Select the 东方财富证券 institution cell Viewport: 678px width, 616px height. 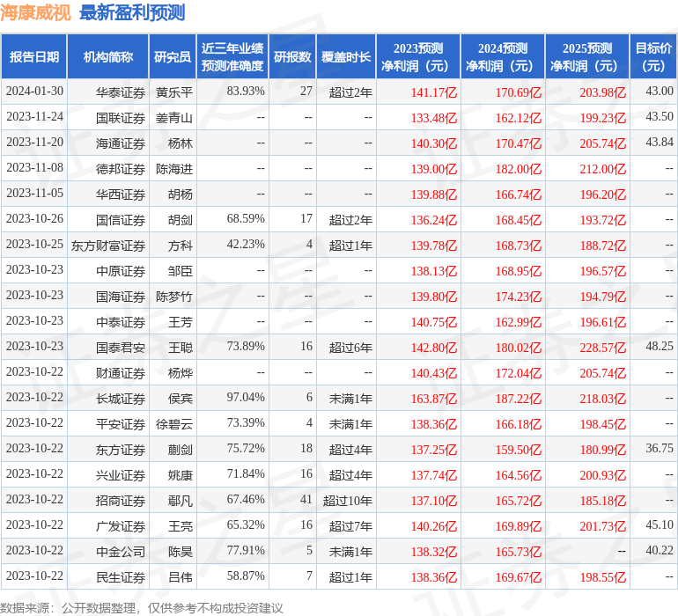pos(108,246)
